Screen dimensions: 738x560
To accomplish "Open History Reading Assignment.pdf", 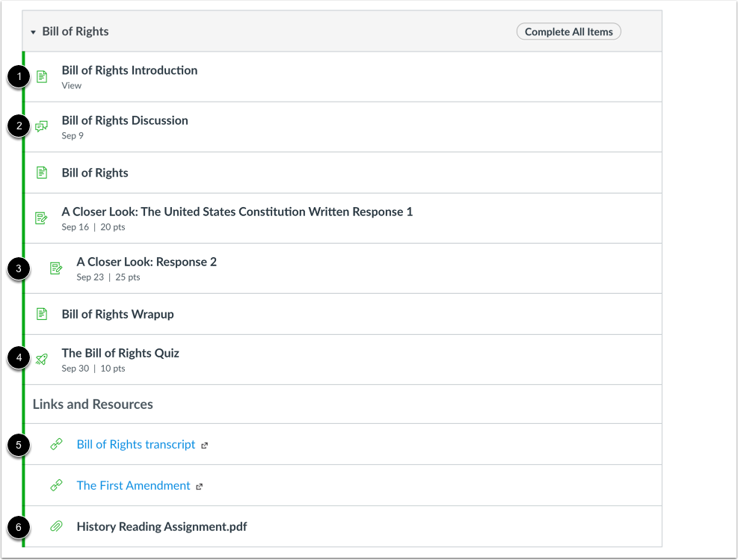I will pos(162,526).
